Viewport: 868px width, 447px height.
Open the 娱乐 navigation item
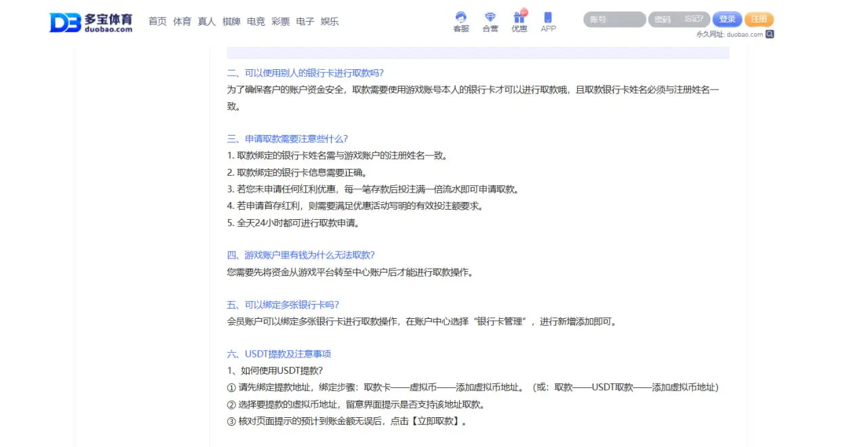click(x=330, y=21)
